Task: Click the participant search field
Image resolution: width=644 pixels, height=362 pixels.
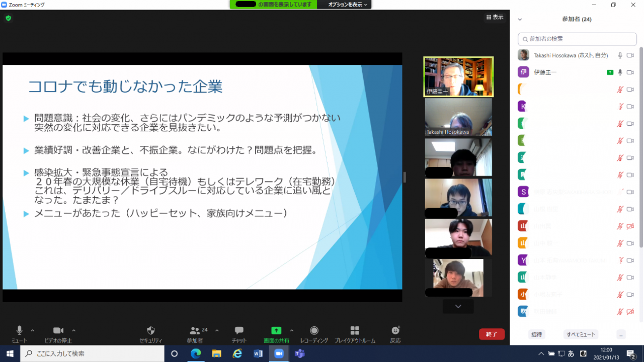Action: [577, 39]
